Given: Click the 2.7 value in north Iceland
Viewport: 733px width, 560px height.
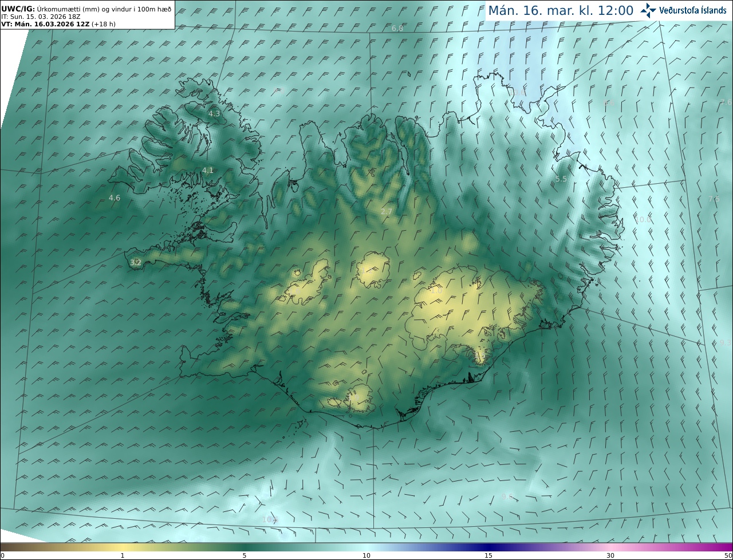Looking at the screenshot, I should click(387, 212).
